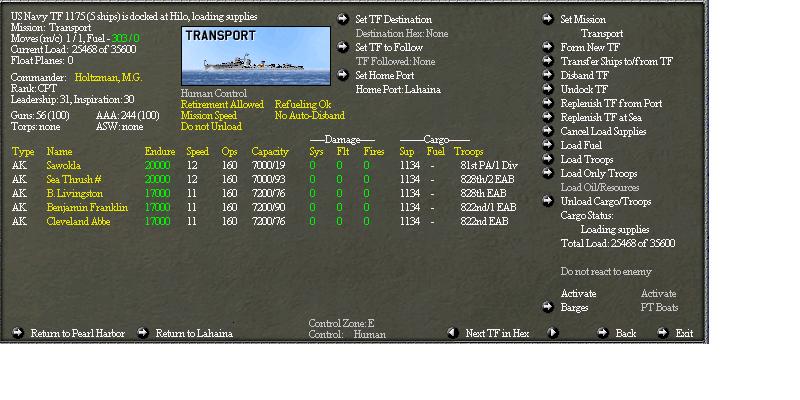Click Sawokla capacity 7000/19

[x=268, y=165]
